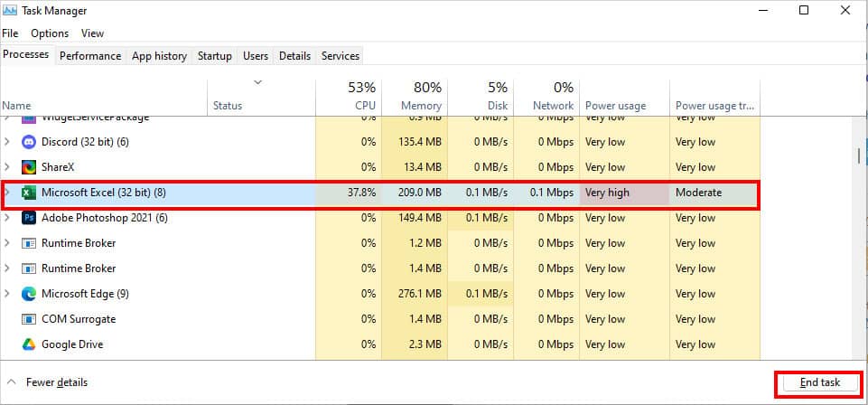Click Photoshop's 149.4 MB memory value
Screen dimensions: 868x405
420,218
